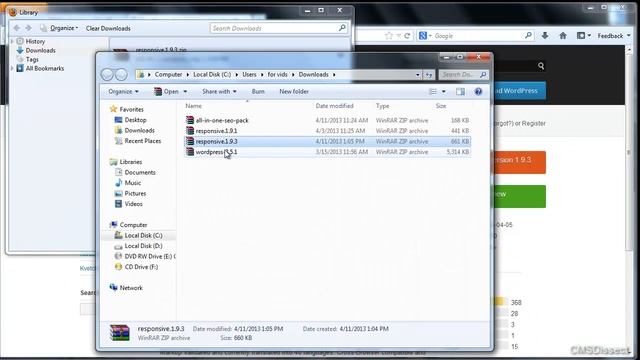Open Pictures library
640x360 pixels.
(x=135, y=193)
